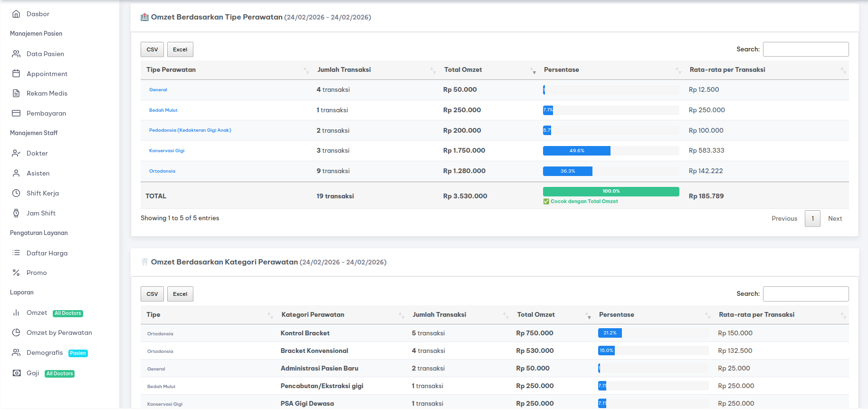Image resolution: width=868 pixels, height=410 pixels.
Task: Click the Rekam Medis document icon
Action: [16, 93]
